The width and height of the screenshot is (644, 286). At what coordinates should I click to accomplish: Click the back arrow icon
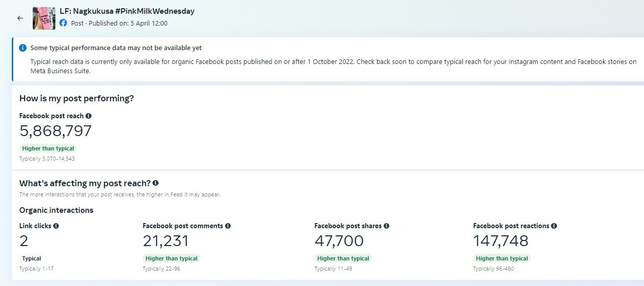pos(20,18)
